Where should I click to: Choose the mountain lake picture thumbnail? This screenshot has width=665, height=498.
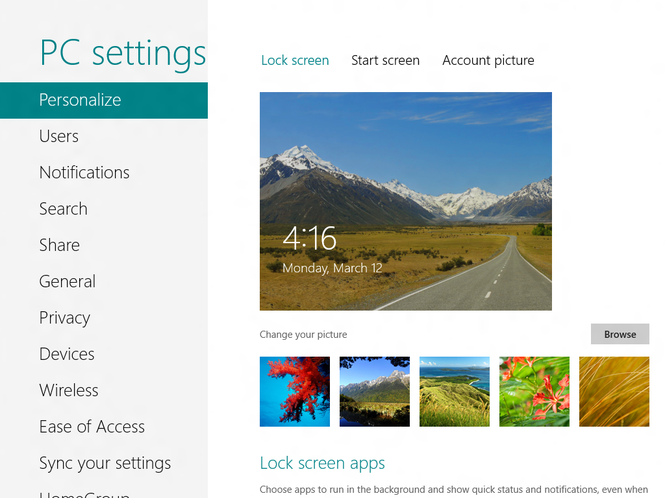click(x=374, y=392)
